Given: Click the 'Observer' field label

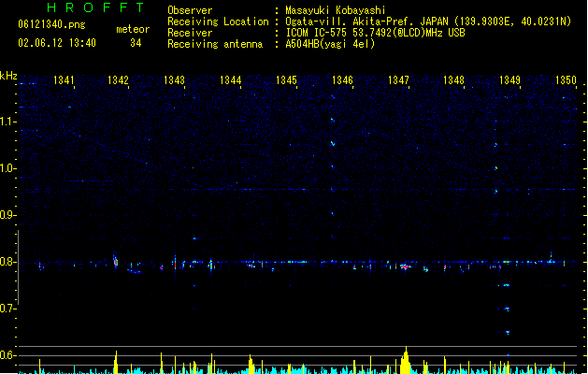Looking at the screenshot, I should click(x=190, y=10).
